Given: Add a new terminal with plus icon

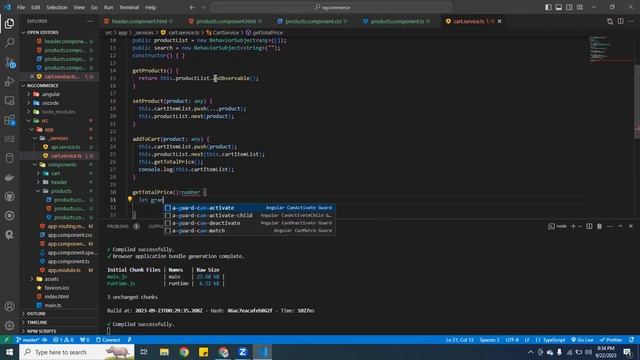Looking at the screenshot, I should [x=573, y=226].
